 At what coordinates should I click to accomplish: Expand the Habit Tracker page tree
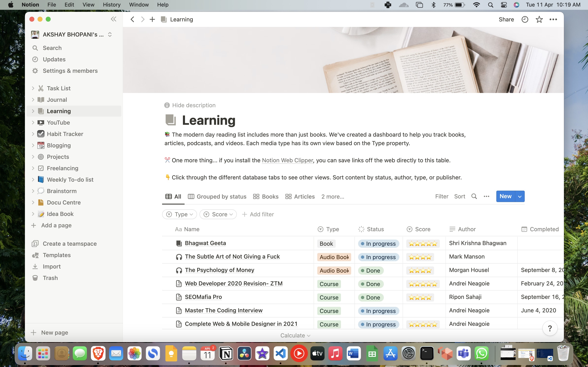click(x=33, y=134)
